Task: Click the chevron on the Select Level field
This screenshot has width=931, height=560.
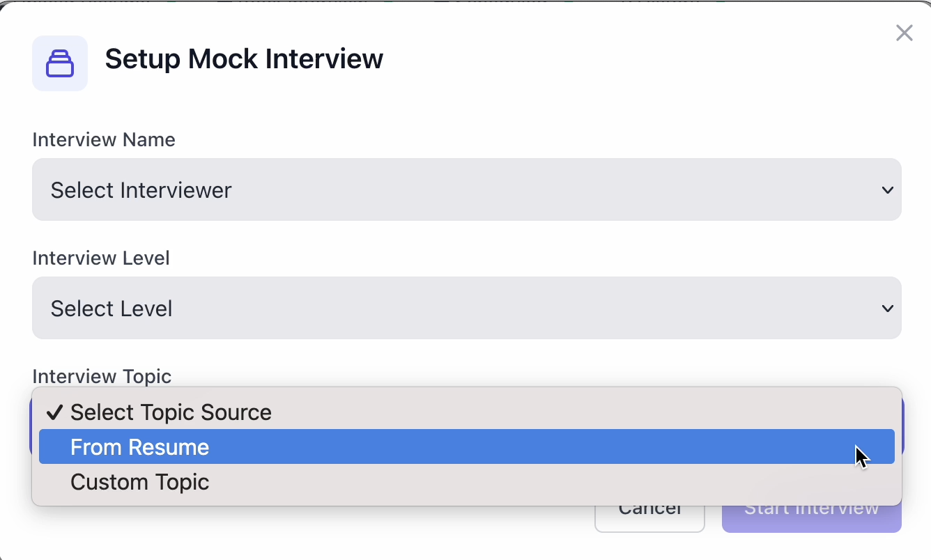Action: click(887, 309)
